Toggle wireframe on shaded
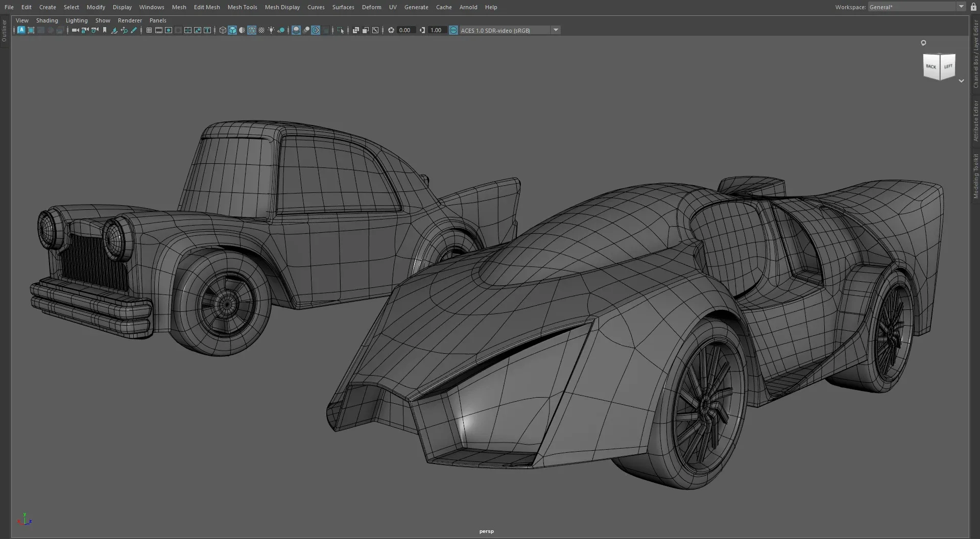This screenshot has width=980, height=539. [252, 30]
